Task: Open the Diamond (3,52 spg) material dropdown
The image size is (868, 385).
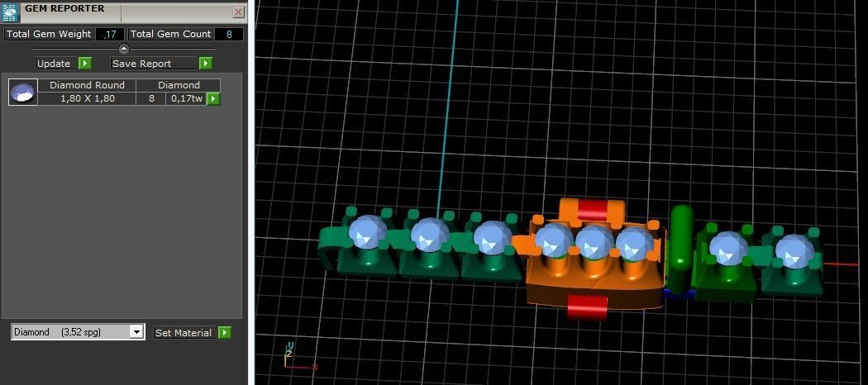Action: 78,332
